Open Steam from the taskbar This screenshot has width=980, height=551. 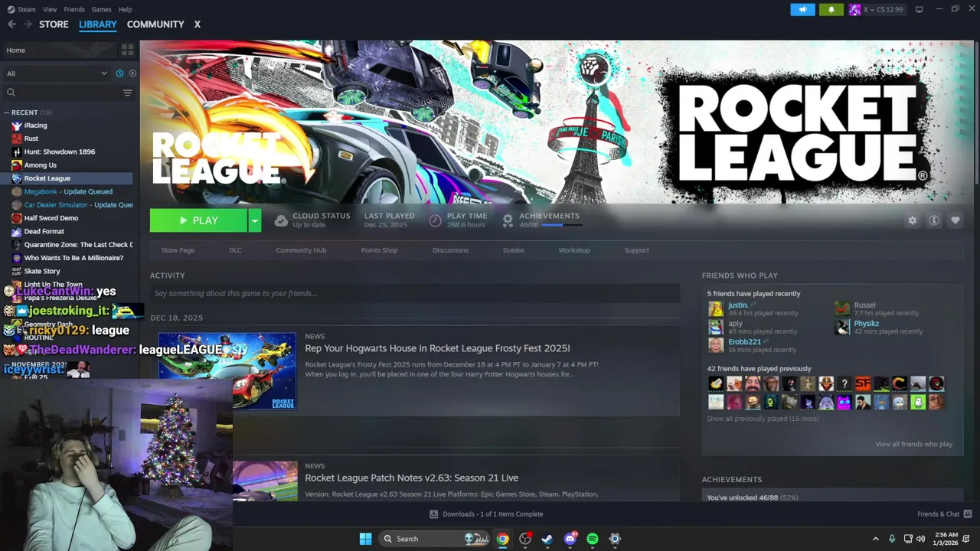pos(547,539)
